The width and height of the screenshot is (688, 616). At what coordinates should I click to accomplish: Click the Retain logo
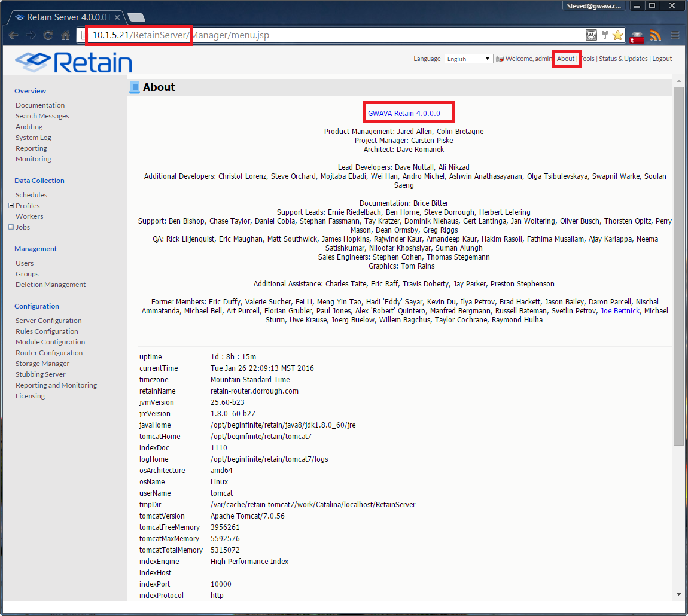pos(73,62)
